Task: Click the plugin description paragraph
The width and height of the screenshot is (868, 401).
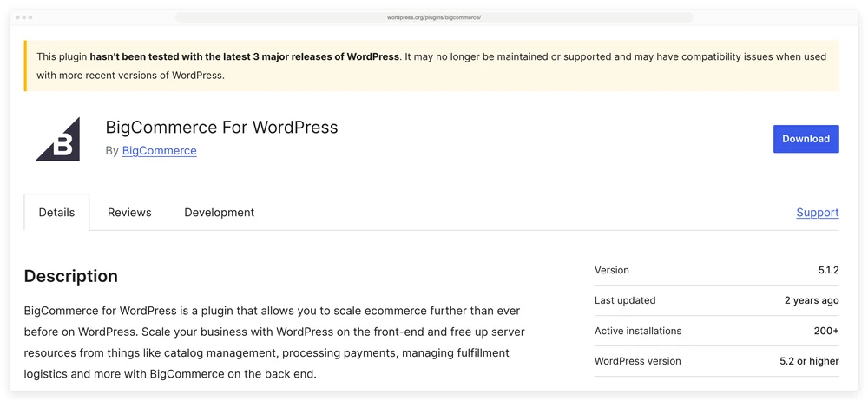Action: pos(274,342)
